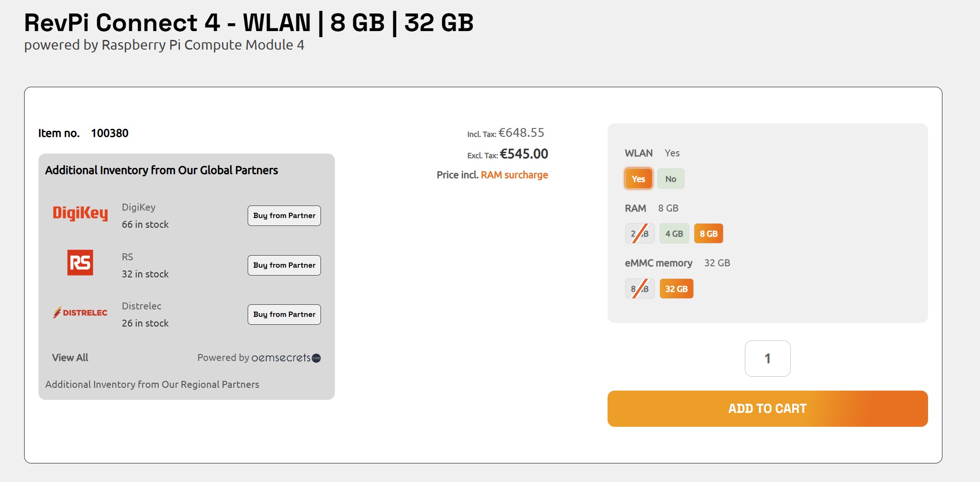Buy from DigiKey partner

[x=284, y=215]
